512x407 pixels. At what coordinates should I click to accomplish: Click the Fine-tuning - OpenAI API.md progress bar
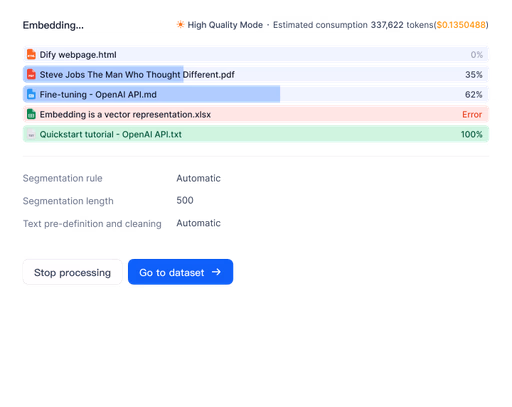point(256,94)
